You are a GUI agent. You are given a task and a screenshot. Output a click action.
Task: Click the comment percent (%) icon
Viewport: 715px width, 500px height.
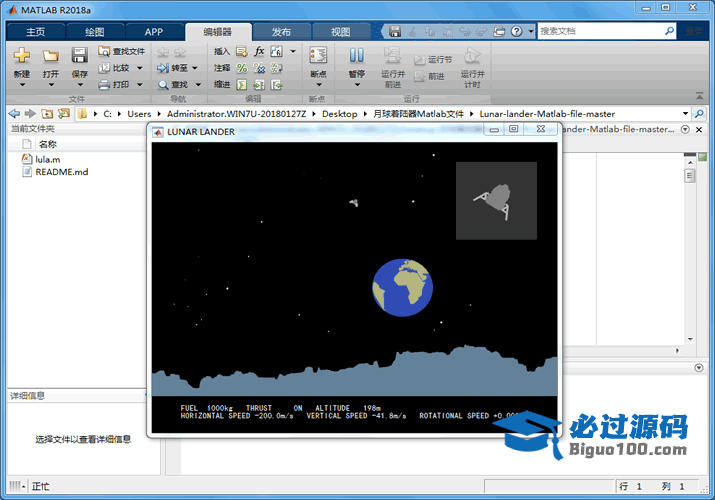click(242, 68)
